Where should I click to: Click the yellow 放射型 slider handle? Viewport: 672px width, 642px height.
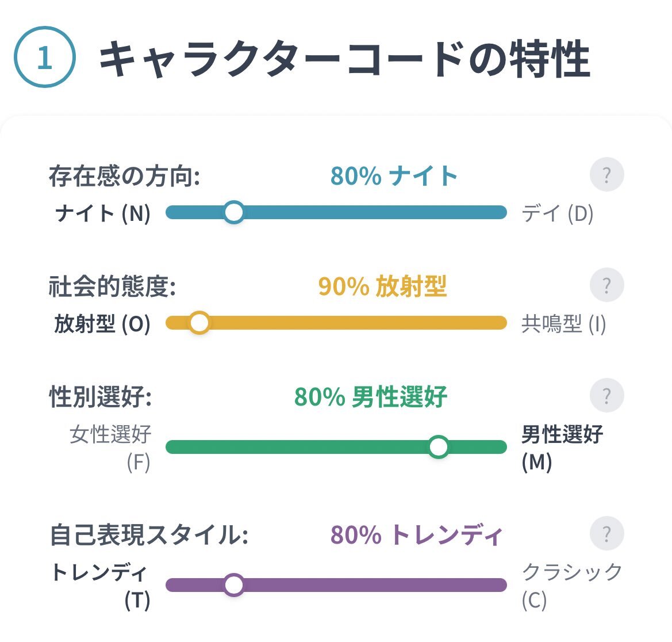pos(199,323)
